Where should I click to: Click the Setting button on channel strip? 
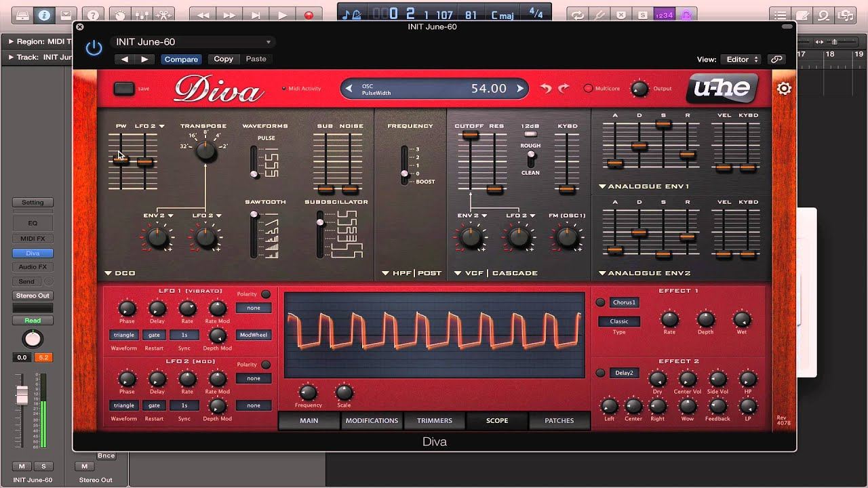pos(33,202)
